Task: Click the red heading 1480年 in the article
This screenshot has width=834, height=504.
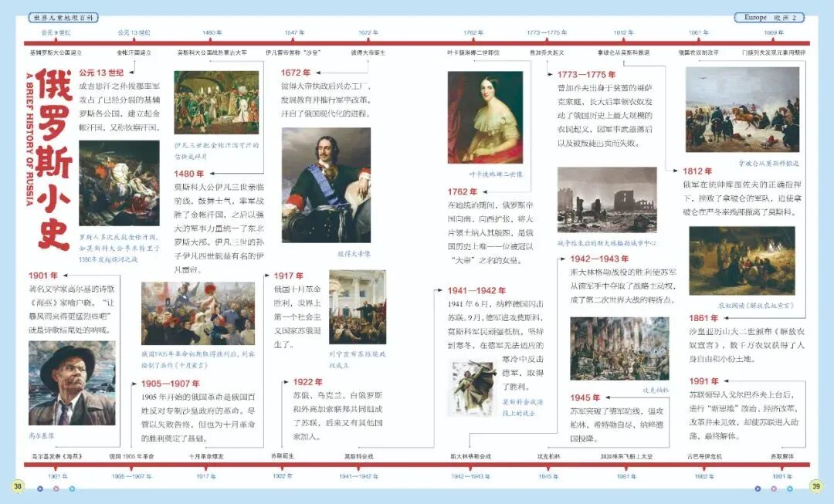Action: 189,174
